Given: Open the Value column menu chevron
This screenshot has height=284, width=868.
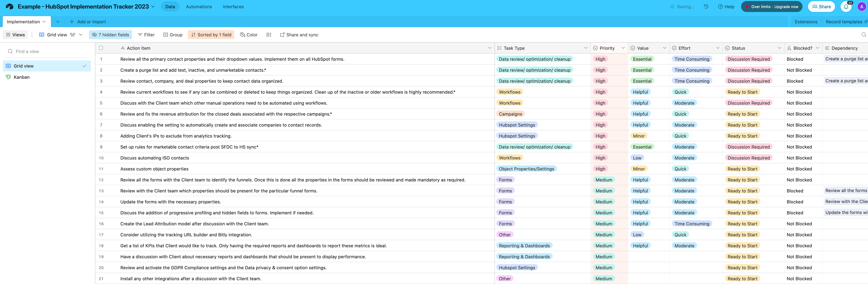Looking at the screenshot, I should (x=664, y=48).
